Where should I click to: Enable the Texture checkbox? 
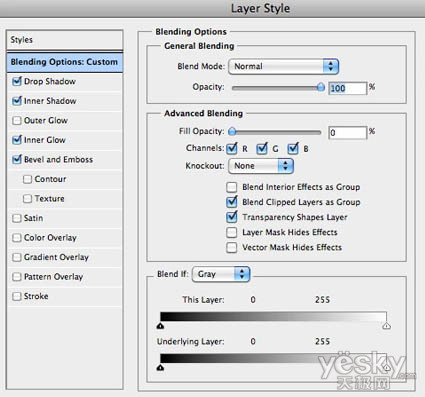27,199
